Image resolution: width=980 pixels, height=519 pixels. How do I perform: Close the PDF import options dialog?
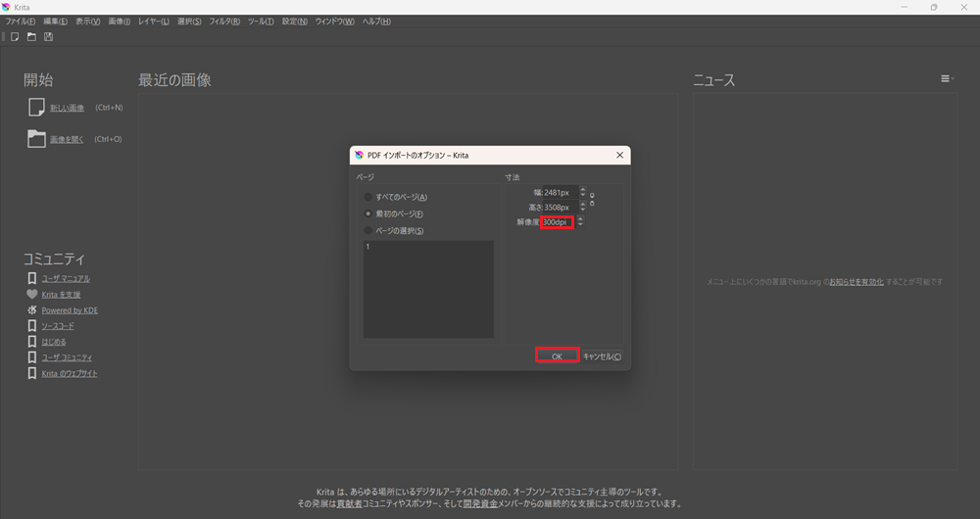click(619, 155)
